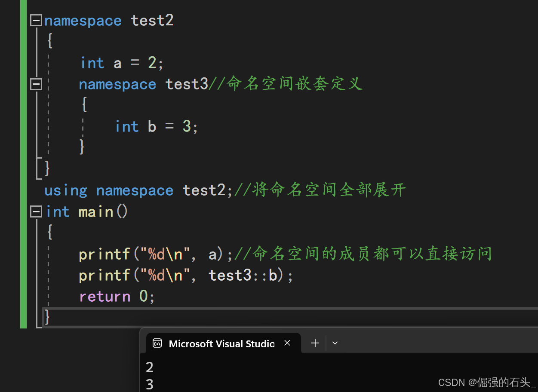Click the comment after using namespace test2
The image size is (538, 392).
[x=320, y=190]
